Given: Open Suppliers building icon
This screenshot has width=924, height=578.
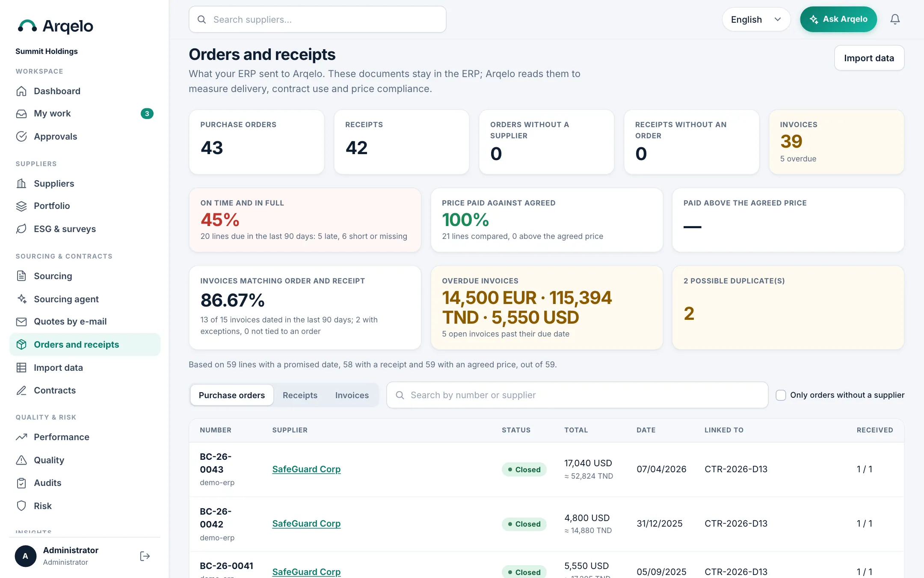Looking at the screenshot, I should (x=21, y=183).
